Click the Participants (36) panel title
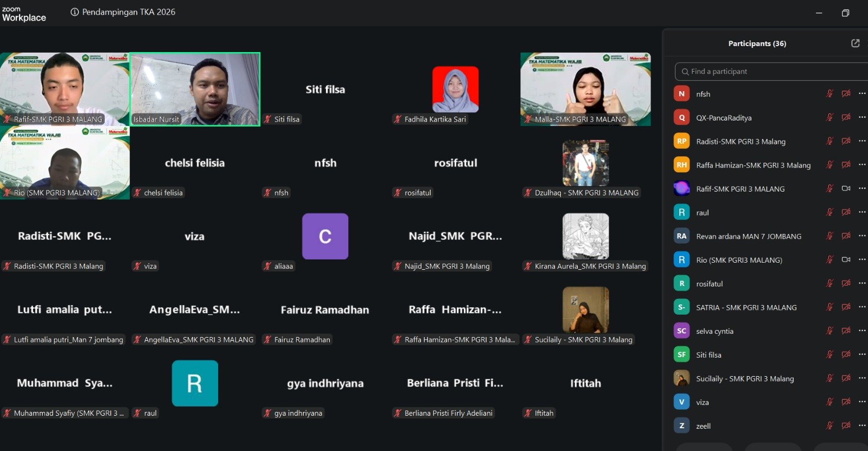This screenshot has width=868, height=451. tap(757, 43)
